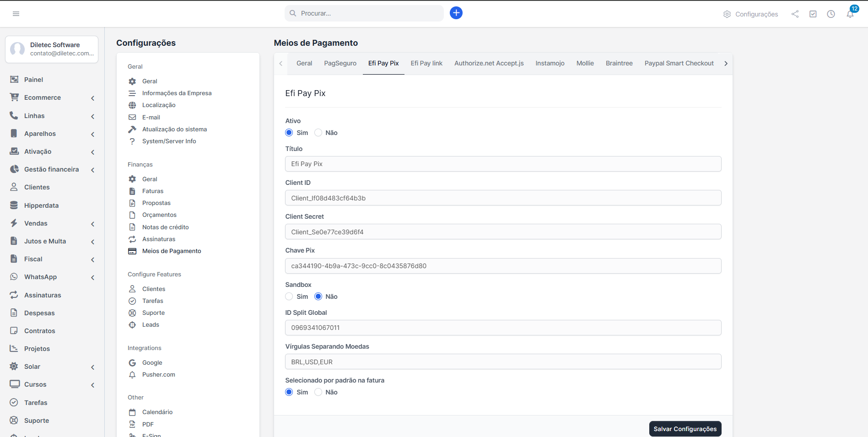This screenshot has width=868, height=437.
Task: Open the clock timer icon
Action: tap(831, 14)
